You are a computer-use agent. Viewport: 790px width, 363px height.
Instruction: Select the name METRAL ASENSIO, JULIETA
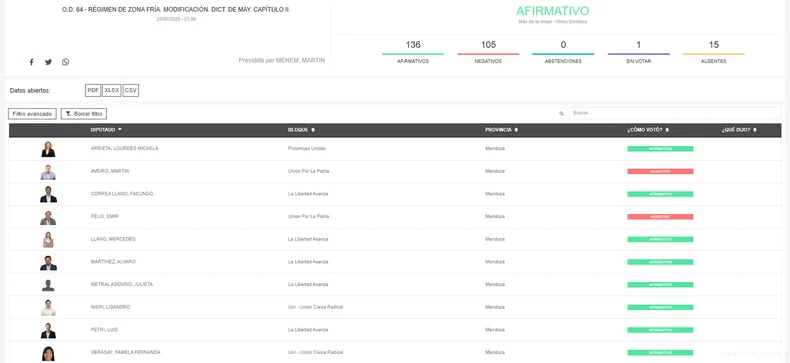122,284
